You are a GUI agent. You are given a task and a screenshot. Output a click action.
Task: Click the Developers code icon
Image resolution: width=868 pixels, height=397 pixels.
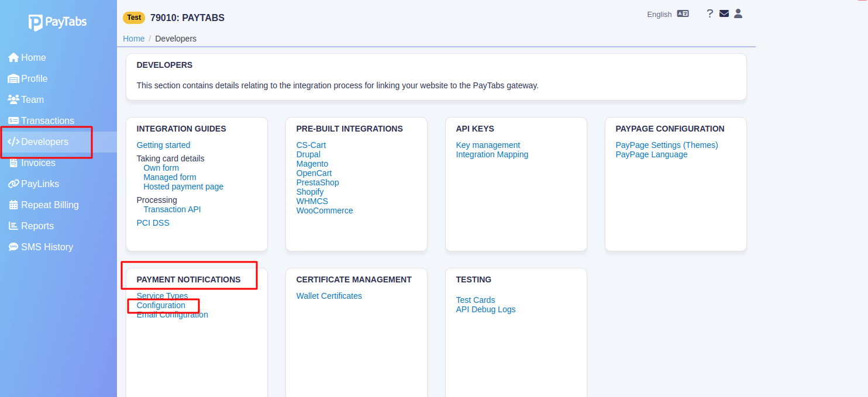pos(13,141)
